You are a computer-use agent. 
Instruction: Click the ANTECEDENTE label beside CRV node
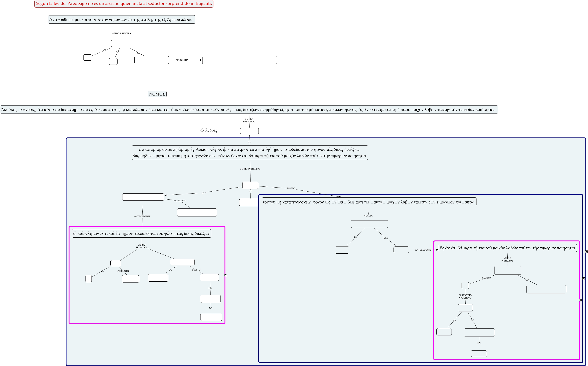(423, 250)
